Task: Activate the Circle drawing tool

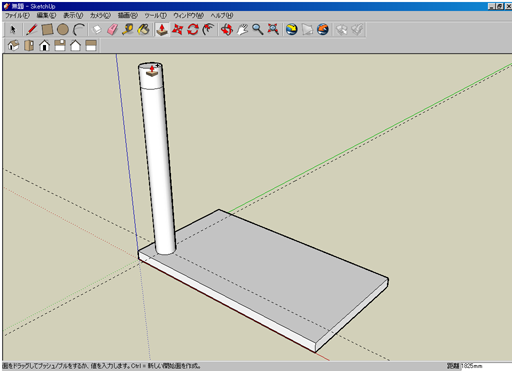Action: tap(63, 30)
